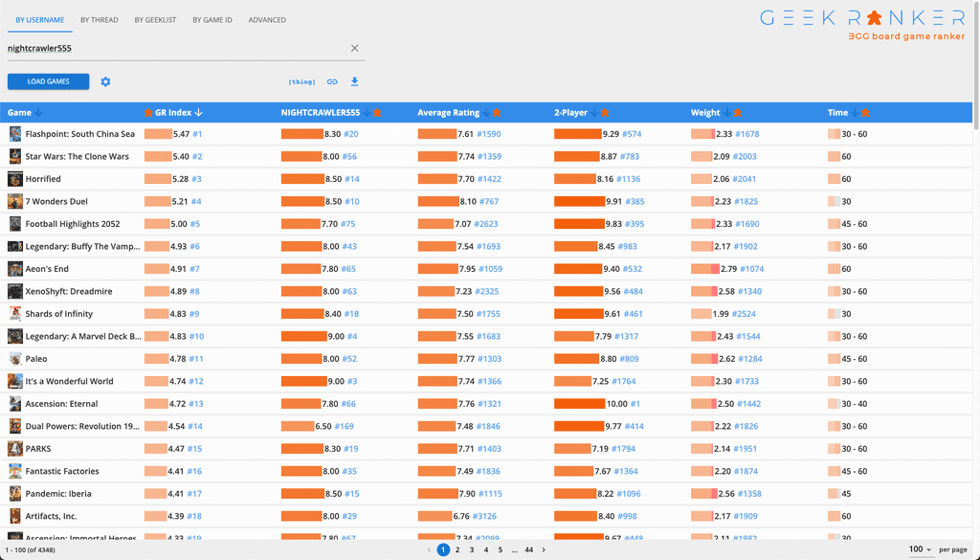Image resolution: width=980 pixels, height=560 pixels.
Task: Click the GR Index sort arrow
Action: tap(199, 113)
